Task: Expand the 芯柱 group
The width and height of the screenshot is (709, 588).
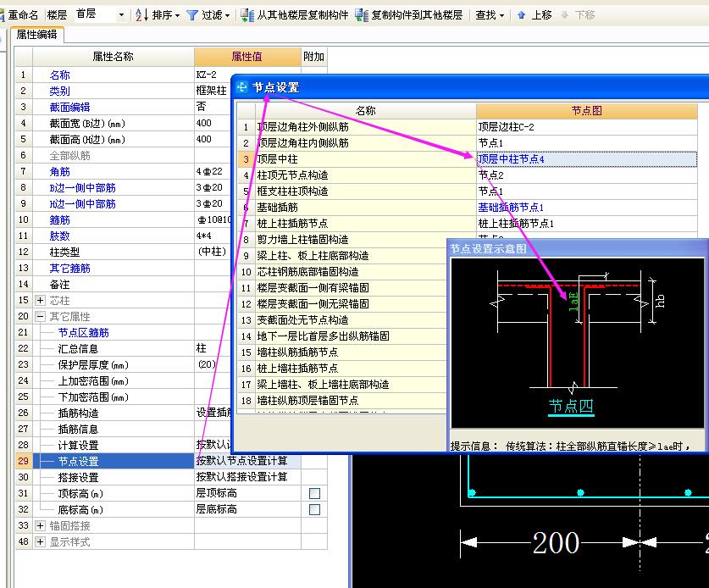Action: pyautogui.click(x=41, y=300)
